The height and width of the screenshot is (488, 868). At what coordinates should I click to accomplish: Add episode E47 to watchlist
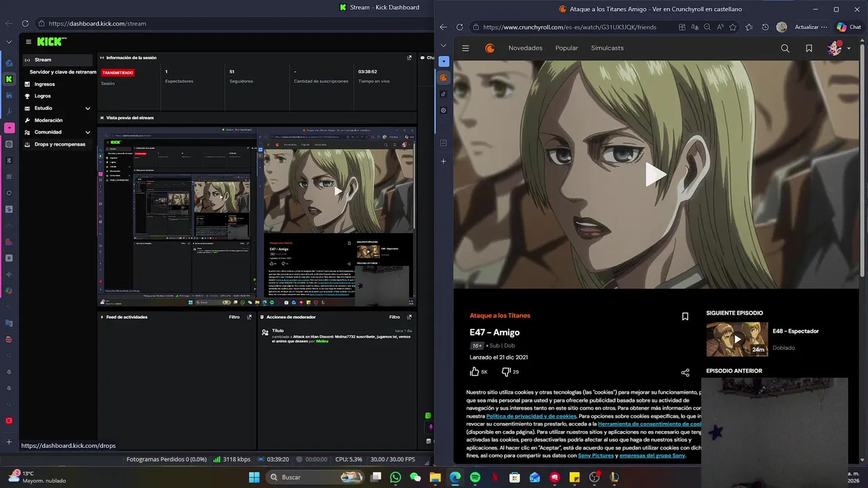click(685, 317)
